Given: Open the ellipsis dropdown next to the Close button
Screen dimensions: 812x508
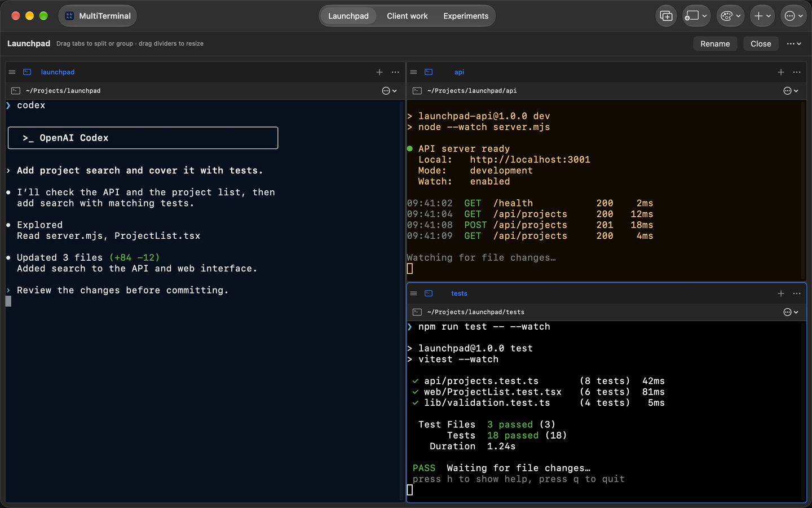Looking at the screenshot, I should [794, 43].
